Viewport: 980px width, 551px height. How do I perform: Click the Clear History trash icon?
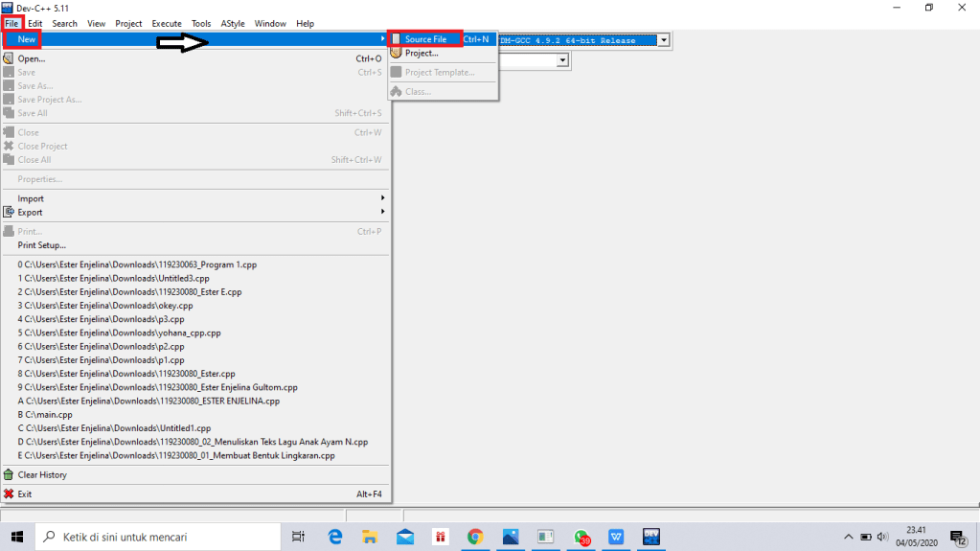pos(9,475)
